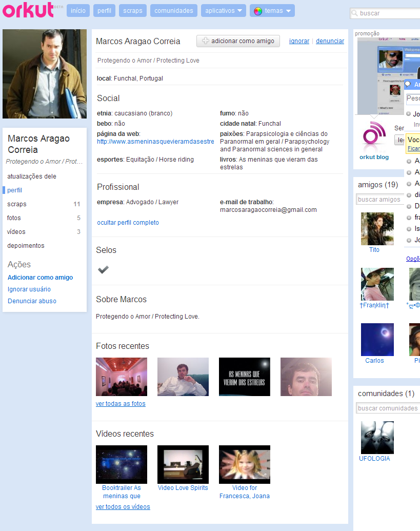Open friend Carlos photo
This screenshot has width=420, height=531.
[x=377, y=339]
